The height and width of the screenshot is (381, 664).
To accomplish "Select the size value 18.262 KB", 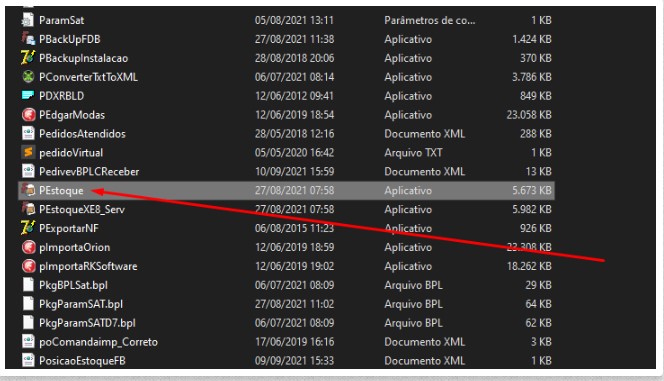I will pyautogui.click(x=529, y=266).
